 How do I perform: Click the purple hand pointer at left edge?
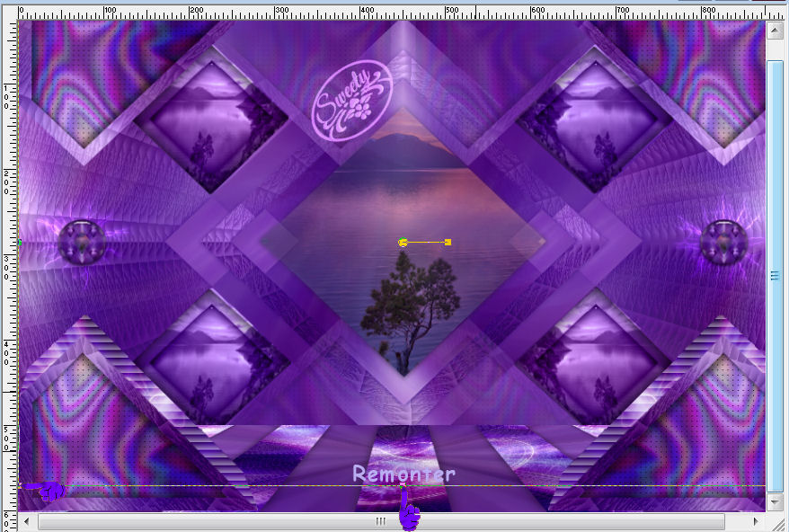coord(45,490)
